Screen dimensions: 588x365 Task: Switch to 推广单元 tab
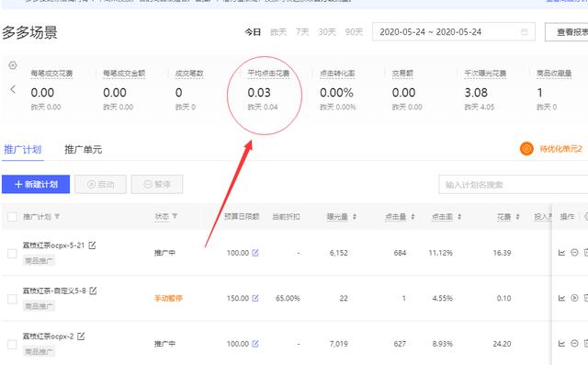(x=84, y=150)
